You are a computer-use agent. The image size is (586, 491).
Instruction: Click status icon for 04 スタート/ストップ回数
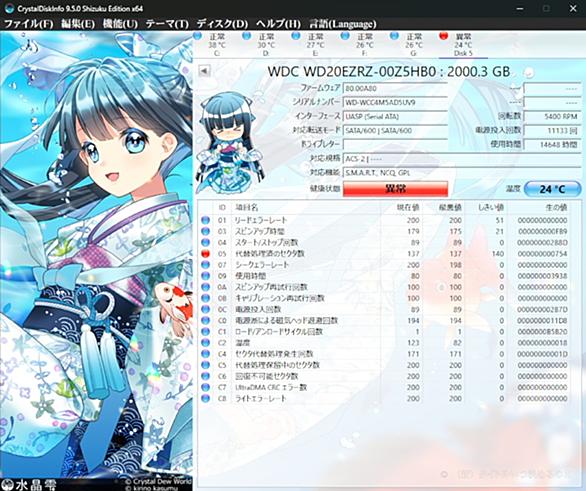tap(205, 243)
